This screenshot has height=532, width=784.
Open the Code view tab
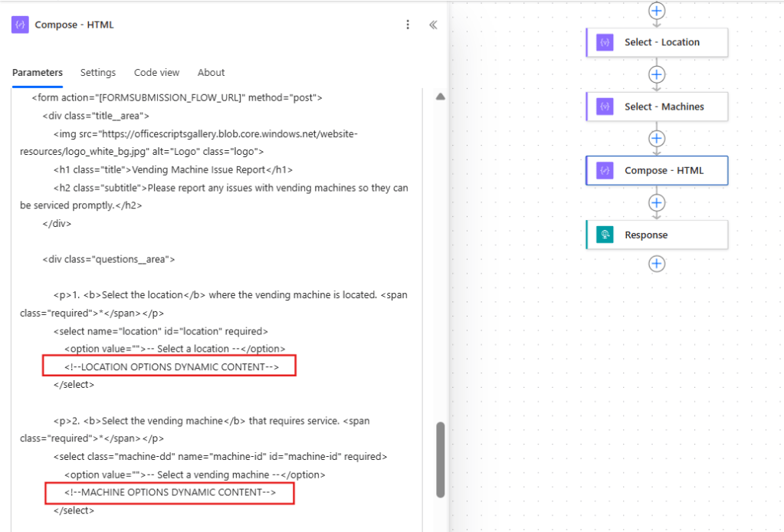click(156, 72)
